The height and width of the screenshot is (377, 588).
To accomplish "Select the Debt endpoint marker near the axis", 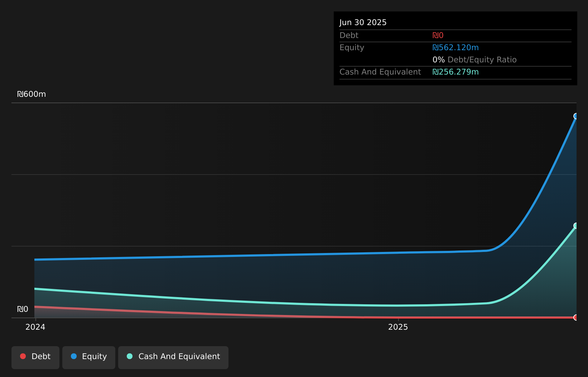I will (575, 318).
